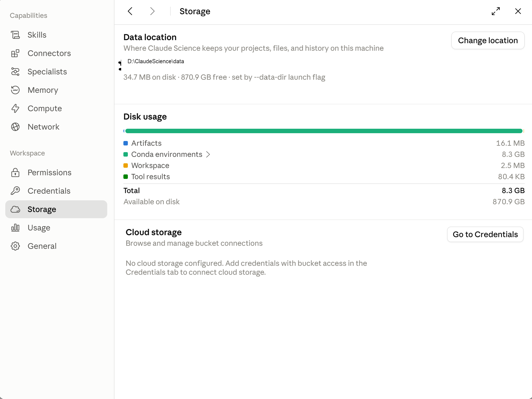Click the 16.1 MB artifacts value
Image resolution: width=532 pixels, height=399 pixels.
pyautogui.click(x=510, y=143)
